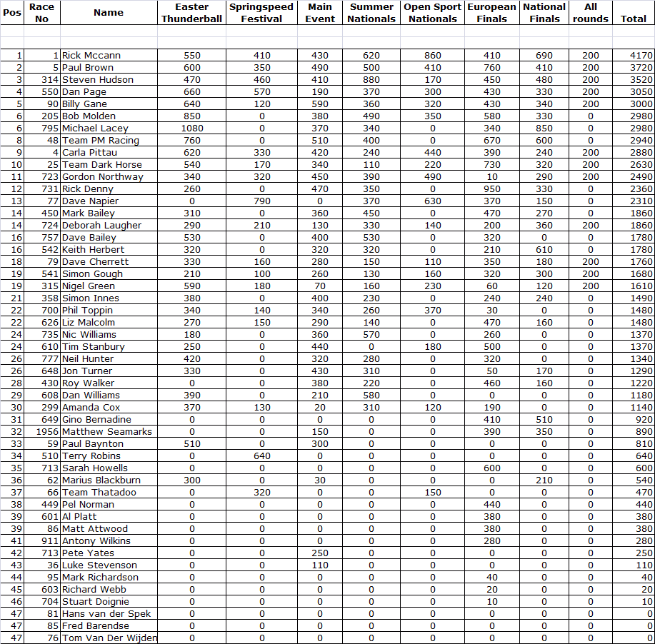This screenshot has height=644, width=655.
Task: Select the Tom Van Der Wijden cell
Action: click(x=109, y=638)
